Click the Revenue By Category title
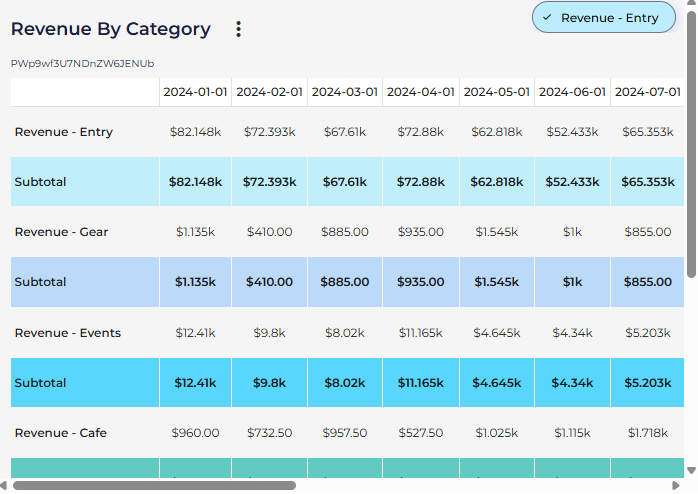This screenshot has height=494, width=698. 111,29
